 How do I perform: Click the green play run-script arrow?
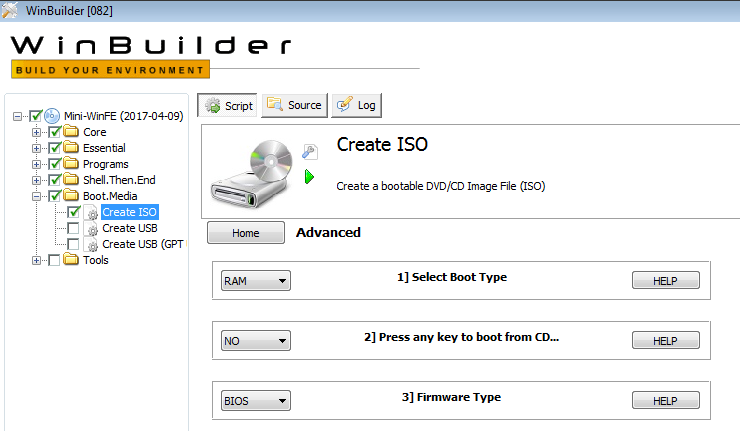pos(310,177)
